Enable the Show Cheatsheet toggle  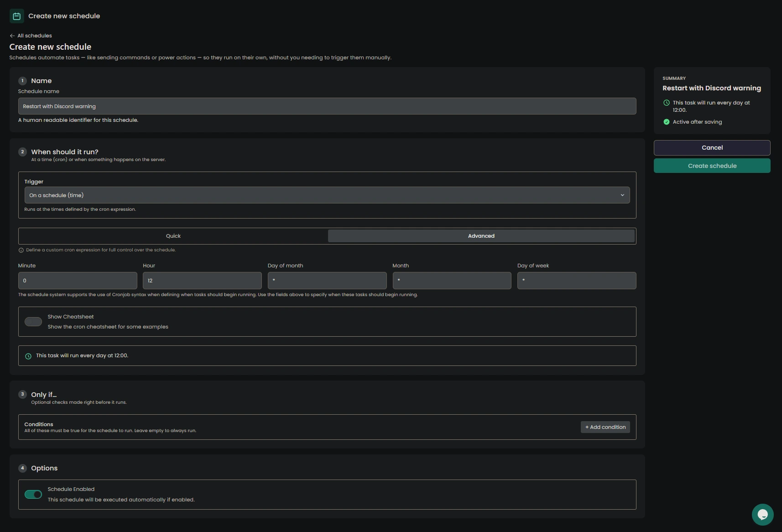pos(33,322)
